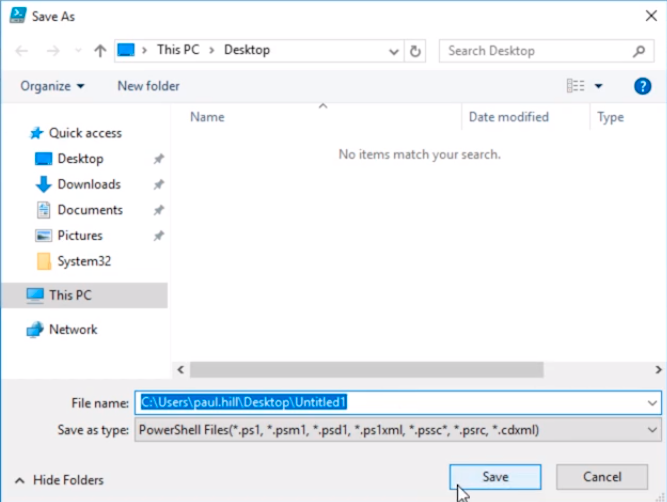Open the Pictures folder in sidebar
Viewport: 667px width, 502px height.
79,236
